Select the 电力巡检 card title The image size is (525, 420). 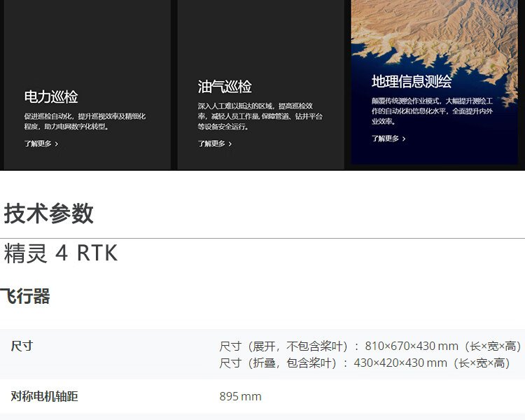click(51, 97)
